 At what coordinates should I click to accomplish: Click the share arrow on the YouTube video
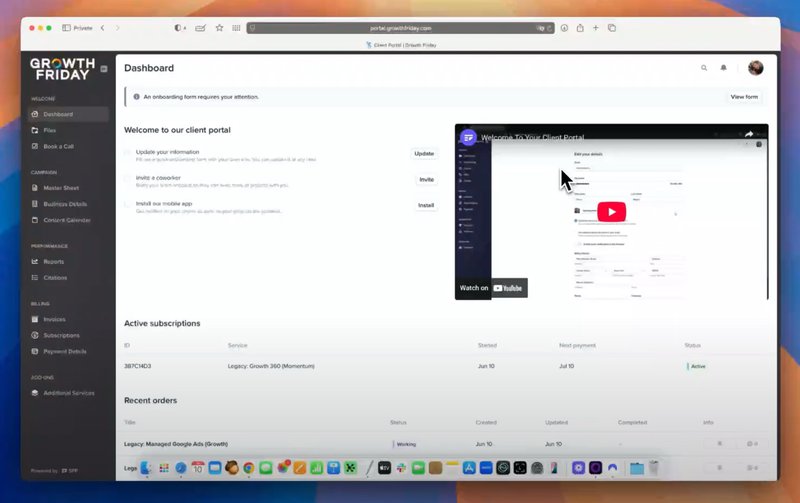point(748,135)
